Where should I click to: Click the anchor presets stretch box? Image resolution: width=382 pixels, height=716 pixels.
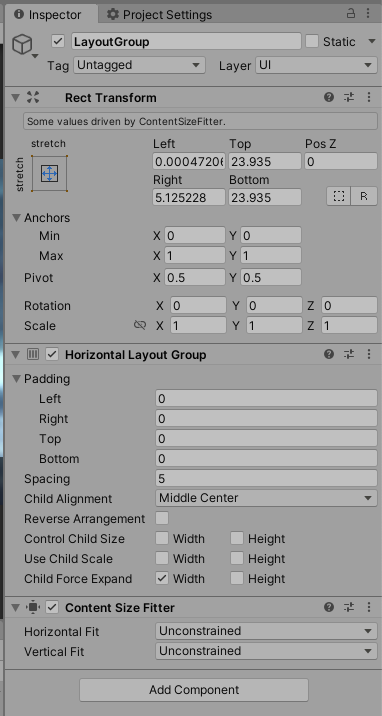49,174
